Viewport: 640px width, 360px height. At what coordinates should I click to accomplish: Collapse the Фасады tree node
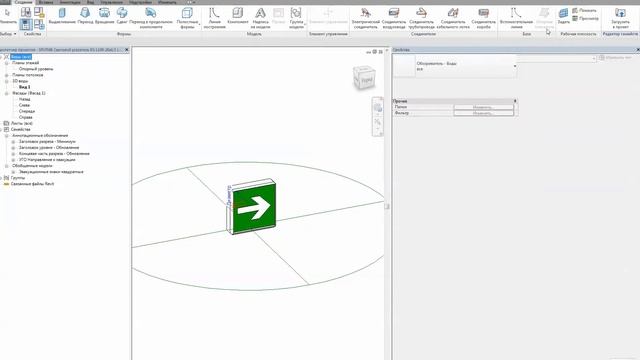(x=7, y=93)
